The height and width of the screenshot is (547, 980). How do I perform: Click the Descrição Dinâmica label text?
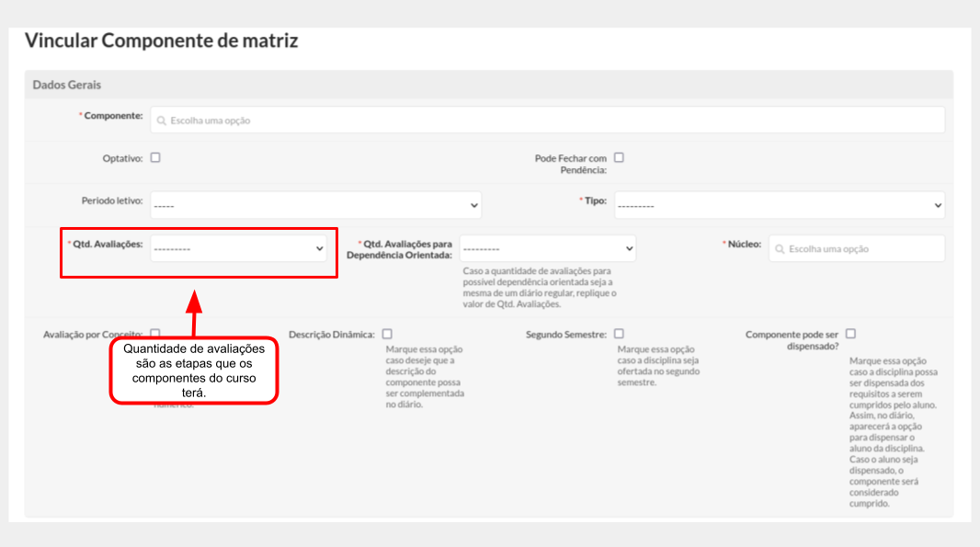(331, 335)
